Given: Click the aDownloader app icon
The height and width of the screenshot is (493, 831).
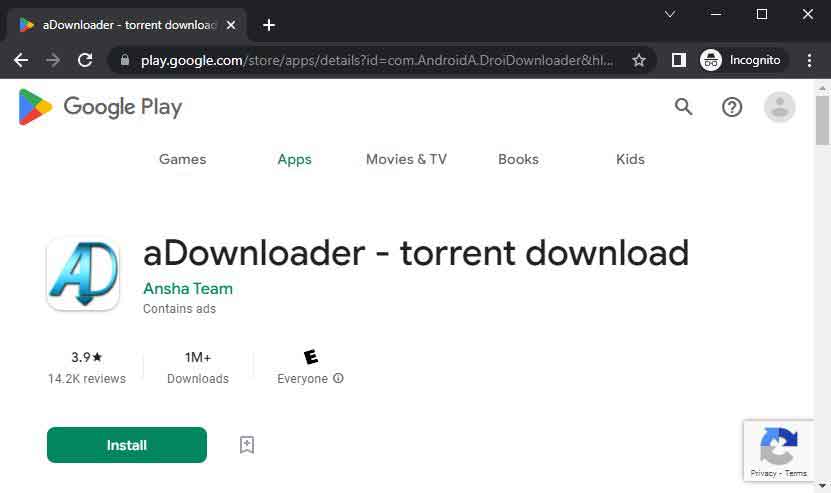Looking at the screenshot, I should [x=83, y=274].
